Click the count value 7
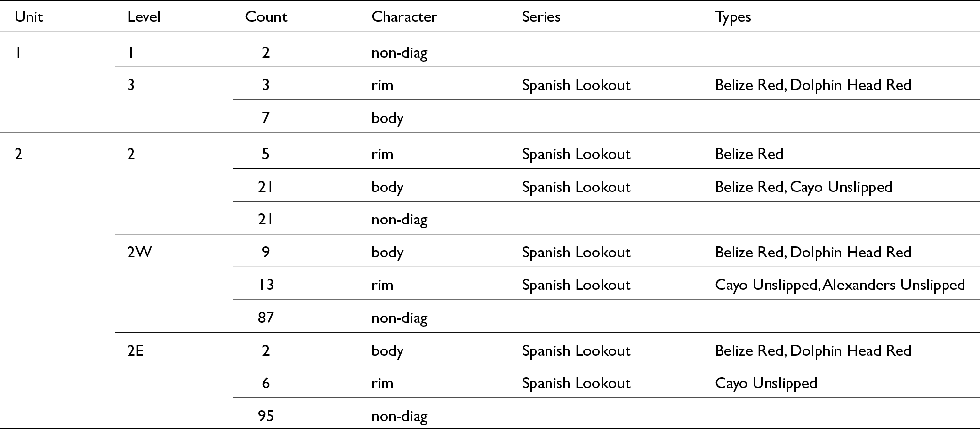 [x=266, y=118]
